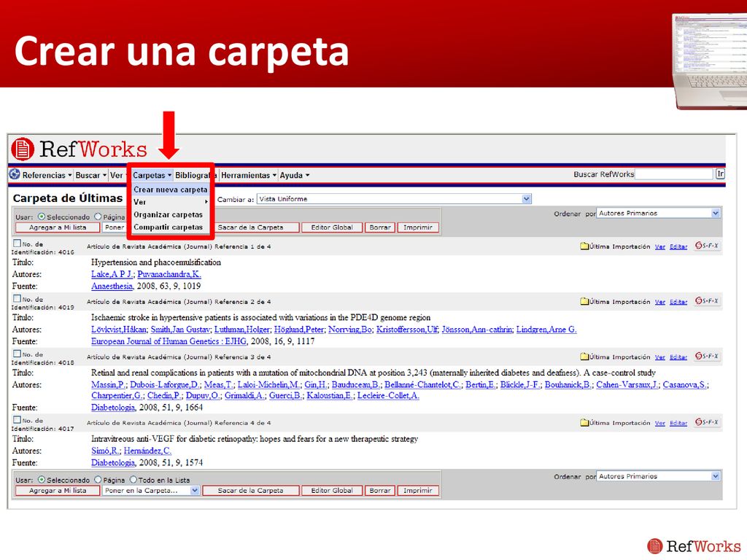Open SFX link icon for reference 4018
This screenshot has width=747, height=560.
[x=706, y=356]
